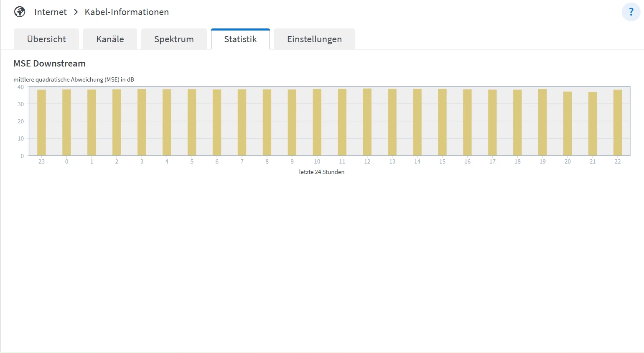Click the last bar at hour 22
Image resolution: width=644 pixels, height=353 pixels.
point(618,123)
